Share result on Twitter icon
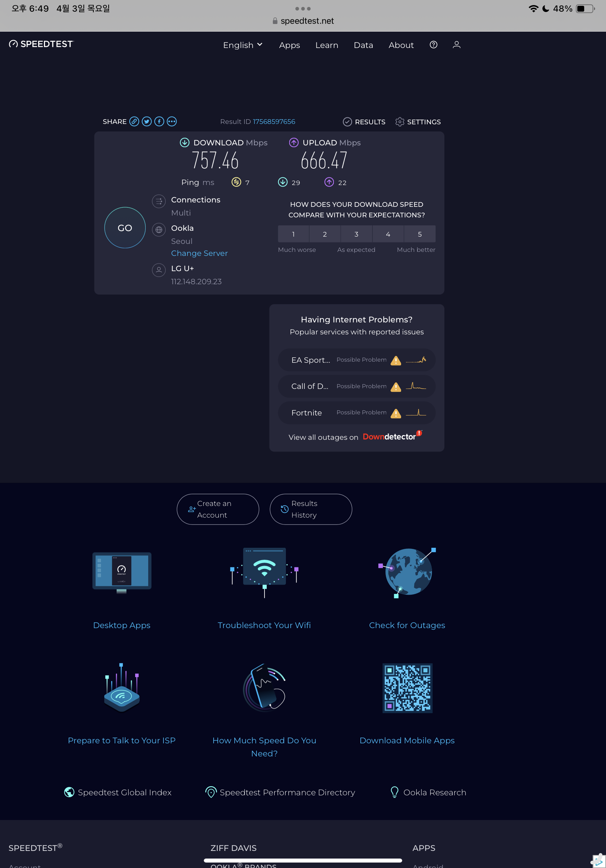Screen dimensions: 606x868 click(146, 121)
